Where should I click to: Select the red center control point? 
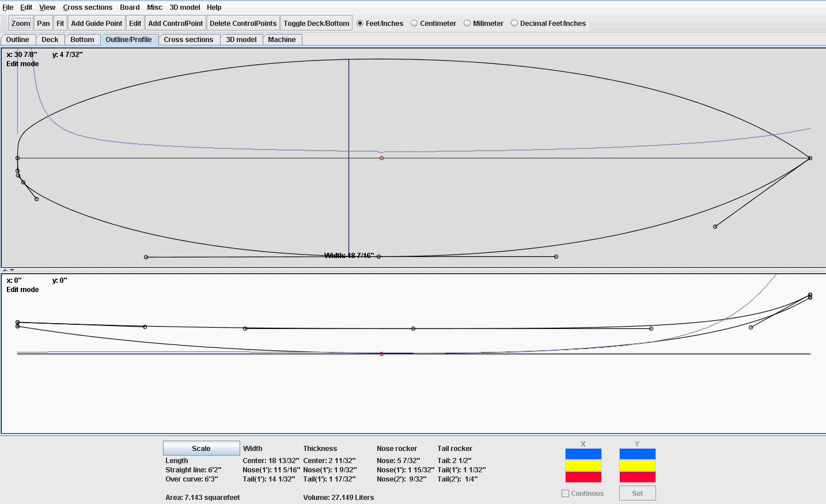[381, 158]
